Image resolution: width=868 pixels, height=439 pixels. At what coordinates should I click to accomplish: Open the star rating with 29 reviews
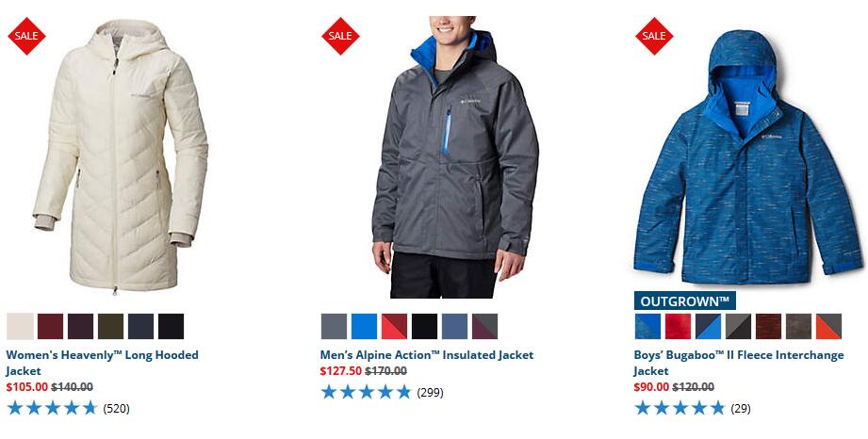click(x=693, y=409)
